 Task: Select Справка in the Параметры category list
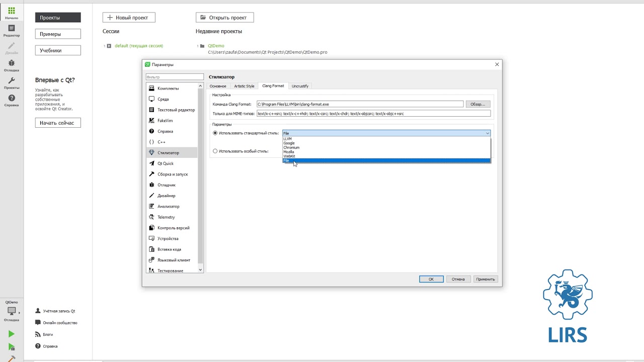coord(172,131)
